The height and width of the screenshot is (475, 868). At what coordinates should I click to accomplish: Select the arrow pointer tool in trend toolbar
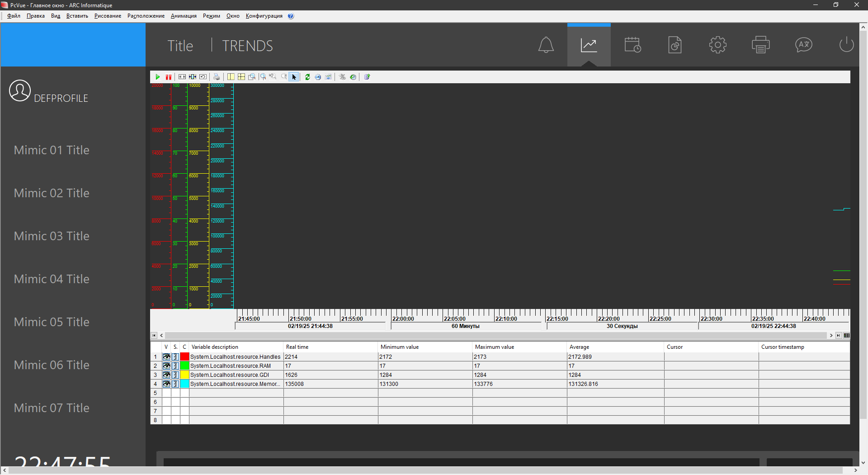pyautogui.click(x=294, y=77)
